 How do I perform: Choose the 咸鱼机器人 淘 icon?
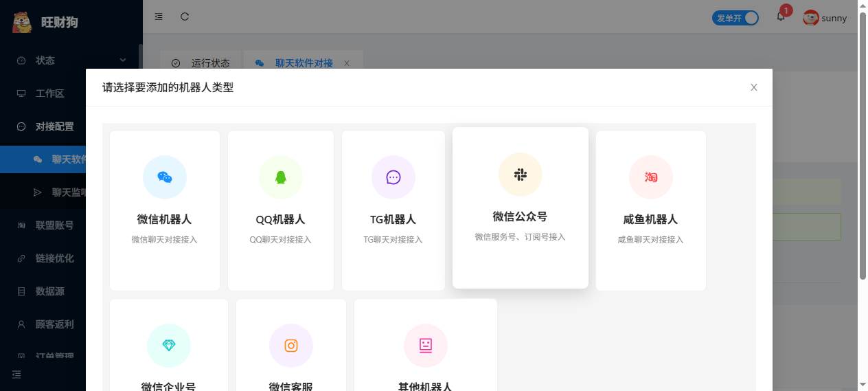pos(651,177)
